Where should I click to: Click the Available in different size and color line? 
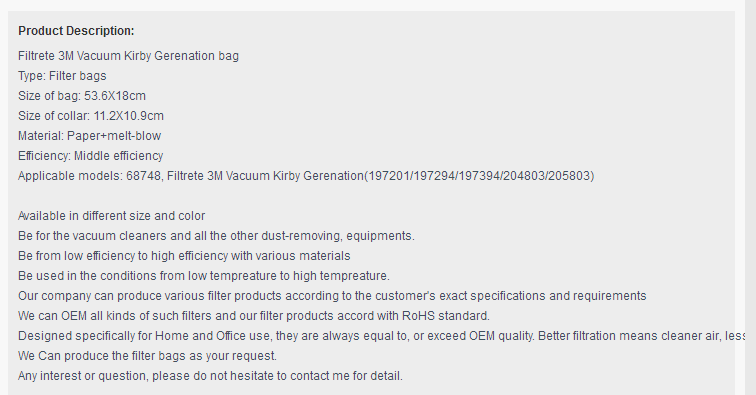coord(111,216)
